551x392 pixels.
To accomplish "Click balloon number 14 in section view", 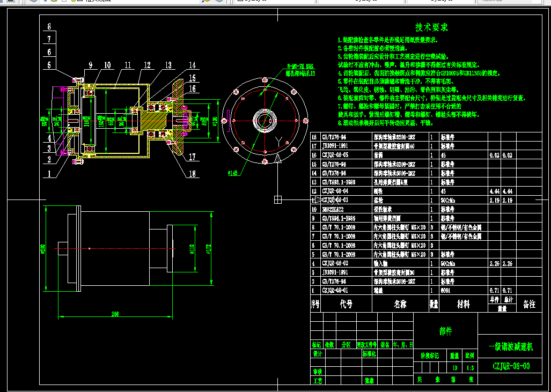I will click(192, 65).
